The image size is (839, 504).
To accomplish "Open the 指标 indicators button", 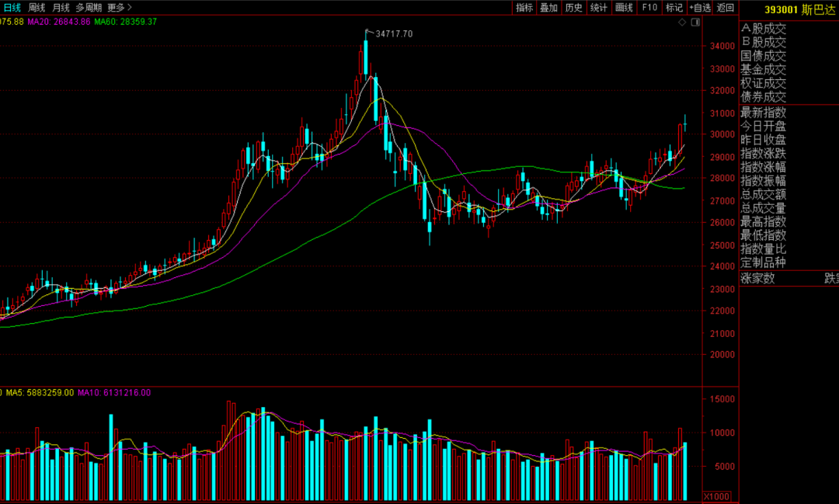I will point(524,8).
